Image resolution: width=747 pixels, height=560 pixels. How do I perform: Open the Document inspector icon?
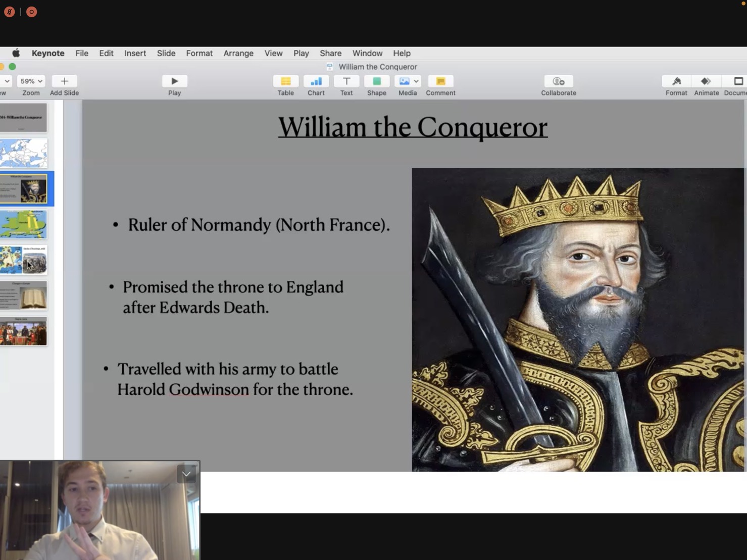tap(738, 81)
